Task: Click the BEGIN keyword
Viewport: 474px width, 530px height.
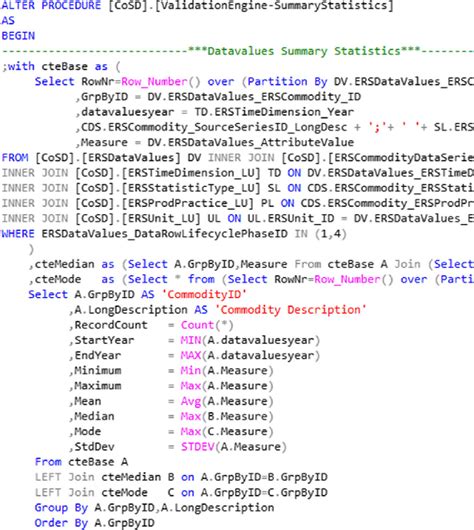Action: (18, 36)
